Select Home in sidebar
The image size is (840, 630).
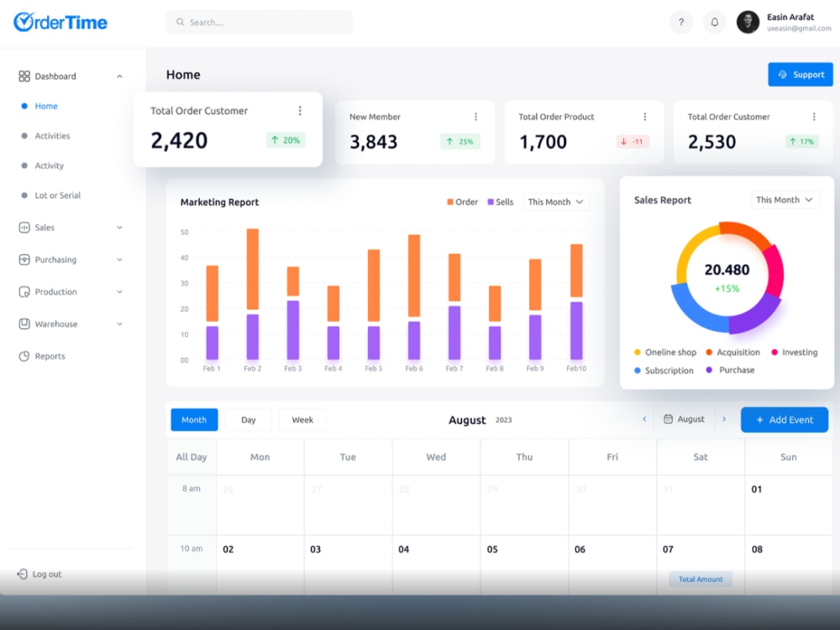pyautogui.click(x=45, y=106)
